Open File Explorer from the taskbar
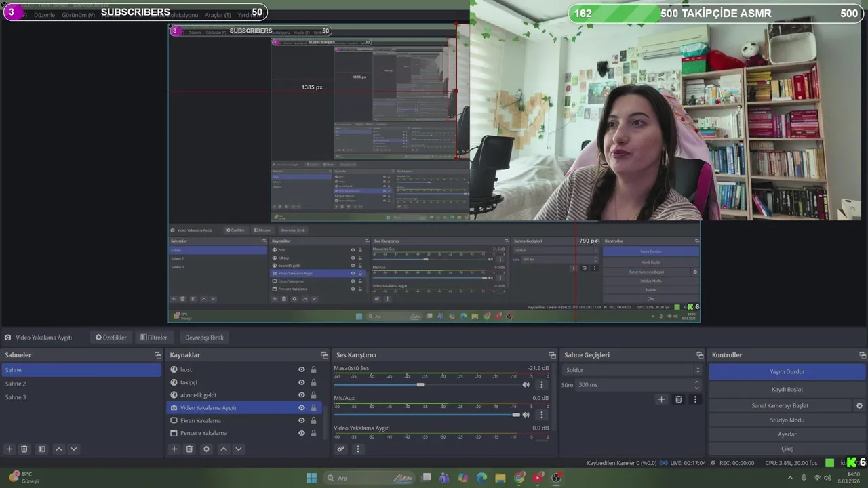 click(x=500, y=478)
